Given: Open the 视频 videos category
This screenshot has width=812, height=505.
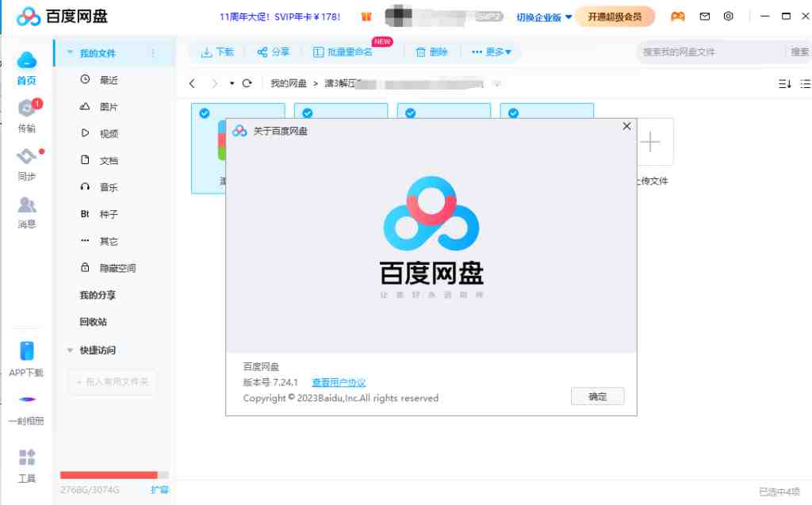Looking at the screenshot, I should [107, 133].
